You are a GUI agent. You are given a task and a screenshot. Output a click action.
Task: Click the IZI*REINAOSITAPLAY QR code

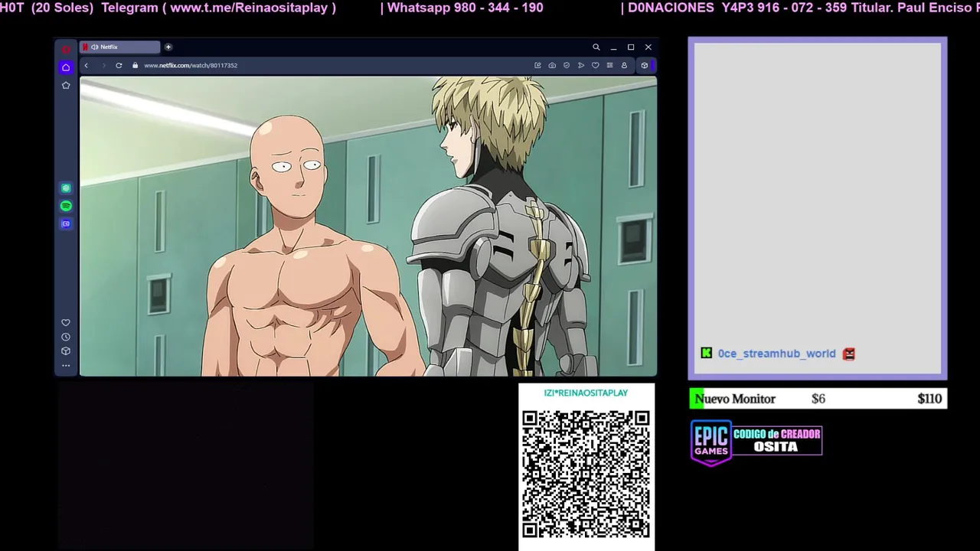click(x=586, y=474)
